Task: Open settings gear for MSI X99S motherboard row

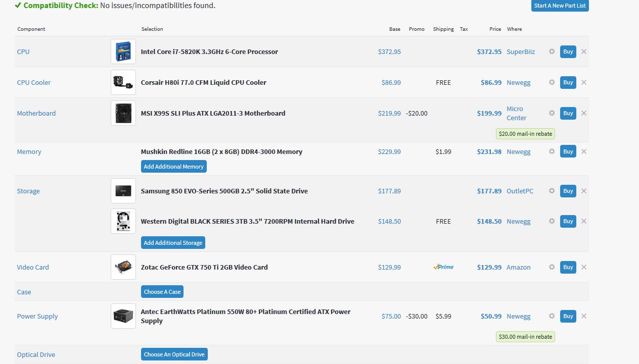Action: pyautogui.click(x=552, y=113)
